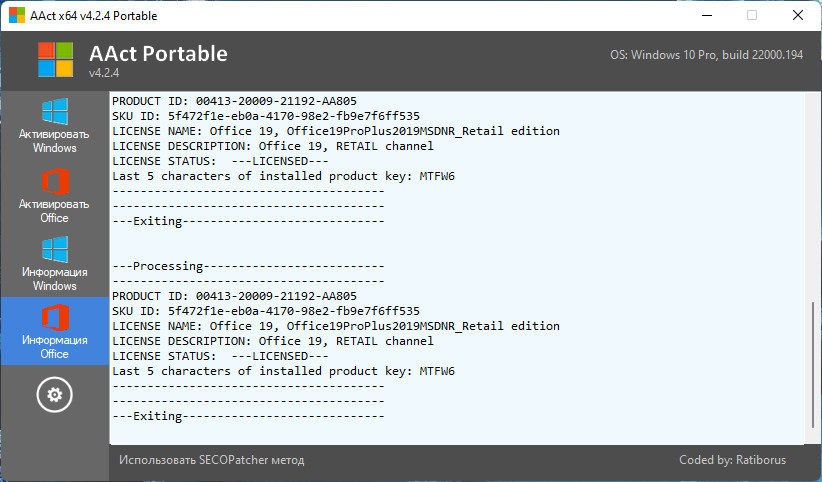
Task: Click the OS: Windows 10 Pro build text
Action: [x=706, y=54]
